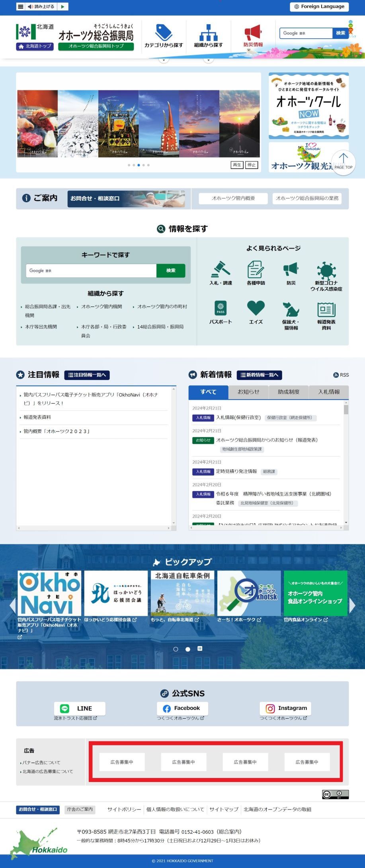
Task: Click the 停止 slideshow stop button
Action: (252, 165)
